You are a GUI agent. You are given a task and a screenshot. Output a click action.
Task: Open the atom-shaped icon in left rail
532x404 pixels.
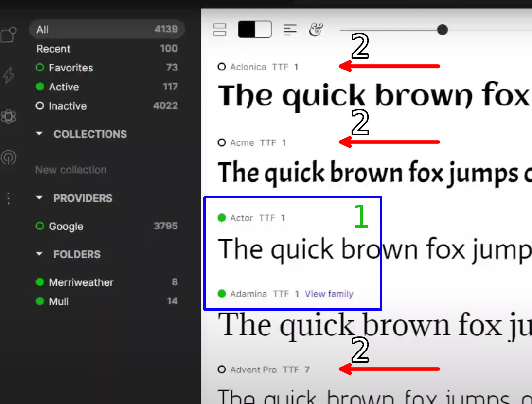(8, 117)
